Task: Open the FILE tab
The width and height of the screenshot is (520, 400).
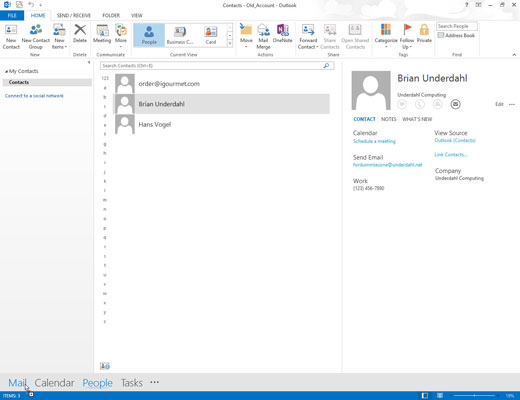Action: tap(12, 15)
